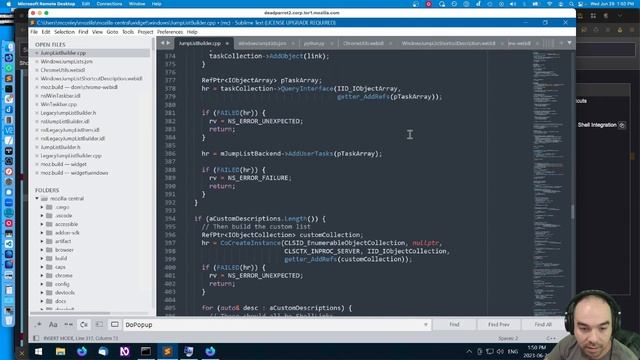Toggle case sensitive search (Aa)

click(53, 324)
